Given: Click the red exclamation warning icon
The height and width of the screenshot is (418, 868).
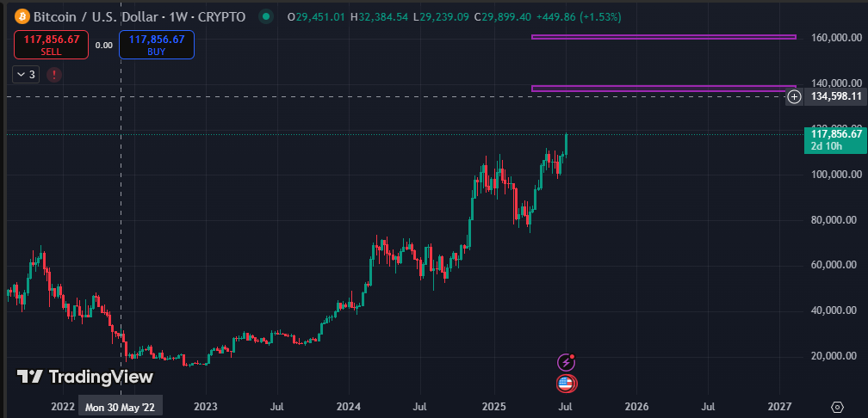Looking at the screenshot, I should tap(54, 74).
